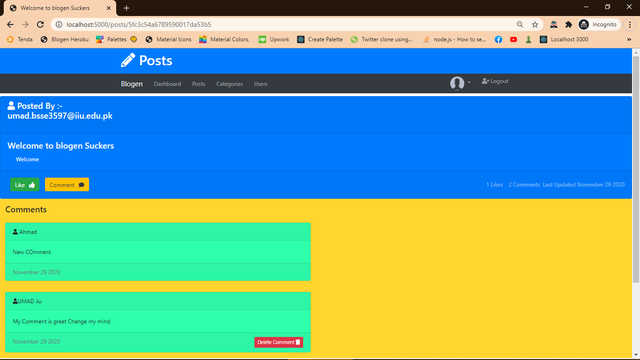Reload the page with the refresh icon
Image resolution: width=640 pixels, height=360 pixels.
tap(40, 24)
